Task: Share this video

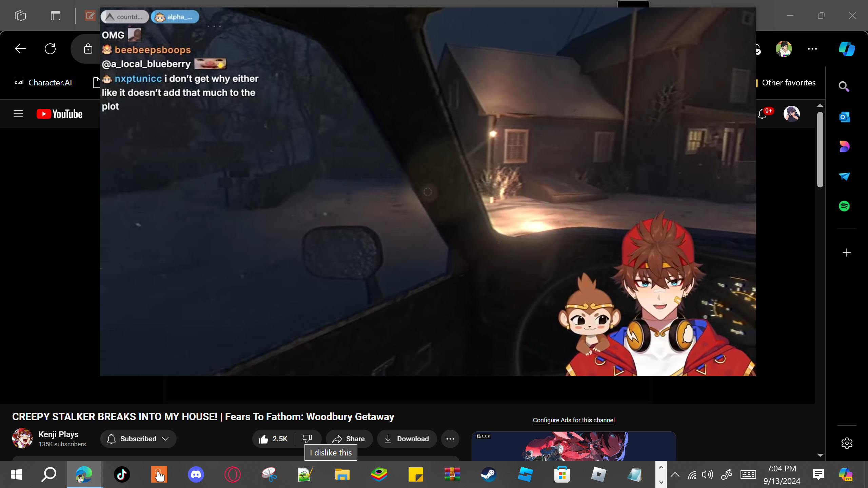Action: [349, 439]
